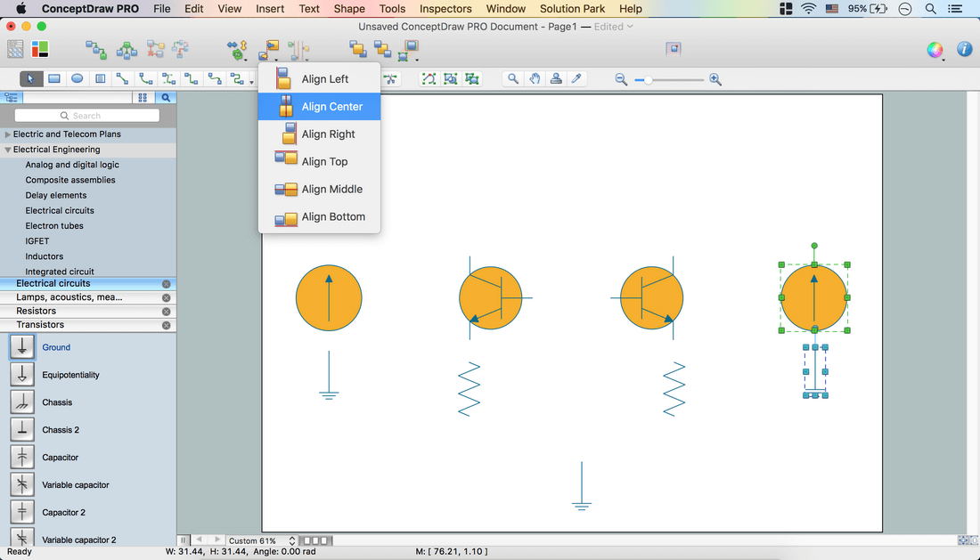This screenshot has width=980, height=560.
Task: Select the ellipse drawing tool
Action: point(78,78)
